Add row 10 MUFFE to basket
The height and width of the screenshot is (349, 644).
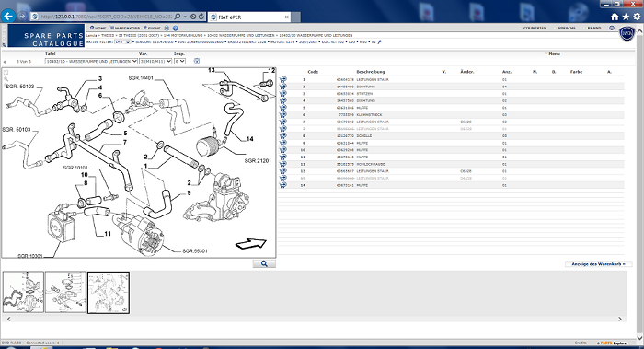pyautogui.click(x=283, y=150)
